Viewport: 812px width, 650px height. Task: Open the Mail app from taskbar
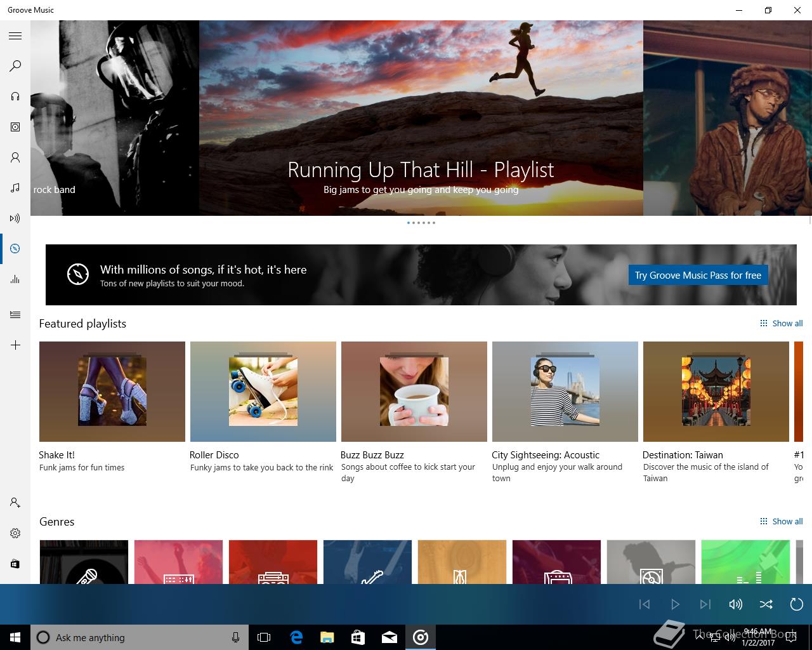pyautogui.click(x=390, y=637)
